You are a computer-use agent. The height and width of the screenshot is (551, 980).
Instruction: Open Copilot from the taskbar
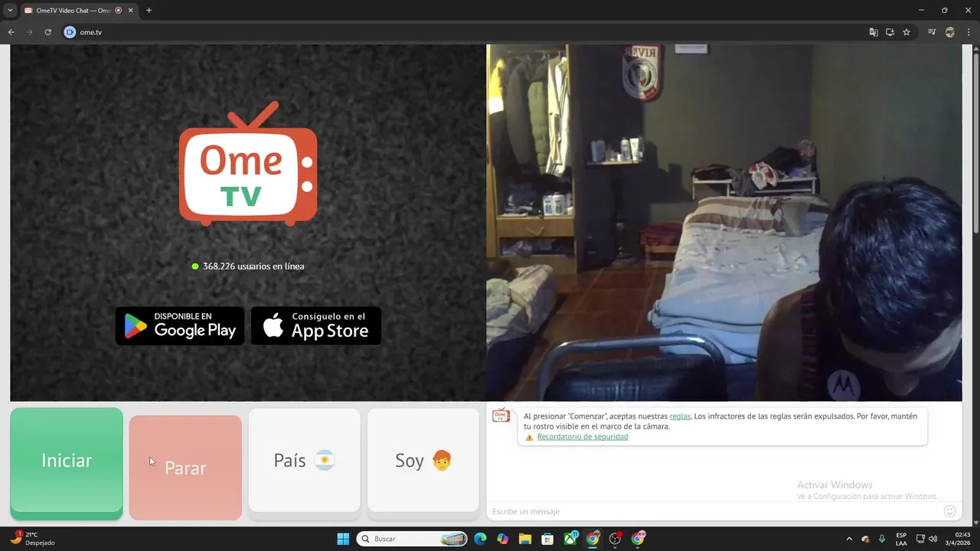point(502,539)
